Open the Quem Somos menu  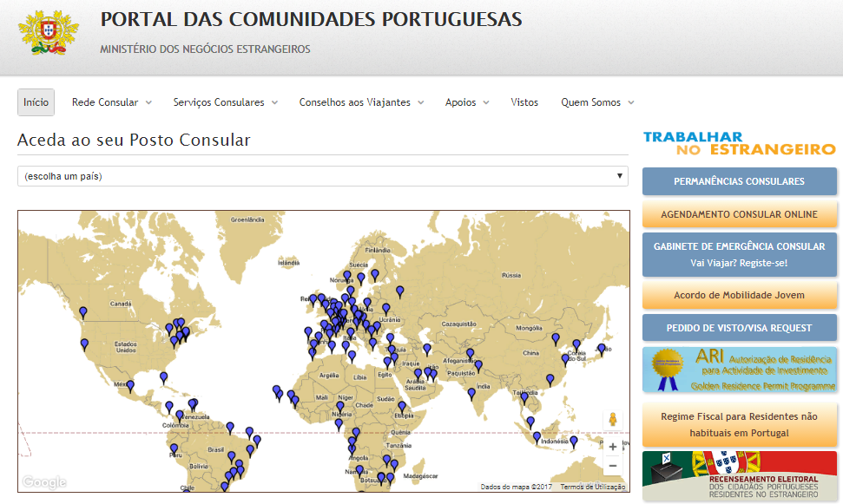coord(597,102)
